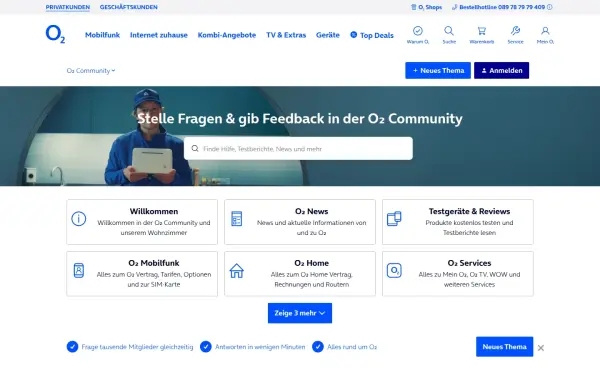Click the checkmark icon beside Alles rund um O2
Viewport: 600px width, 375px height.
click(318, 347)
